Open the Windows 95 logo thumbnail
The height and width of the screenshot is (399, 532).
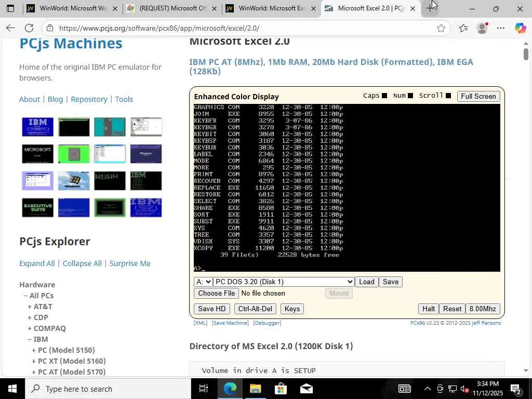pyautogui.click(x=74, y=180)
